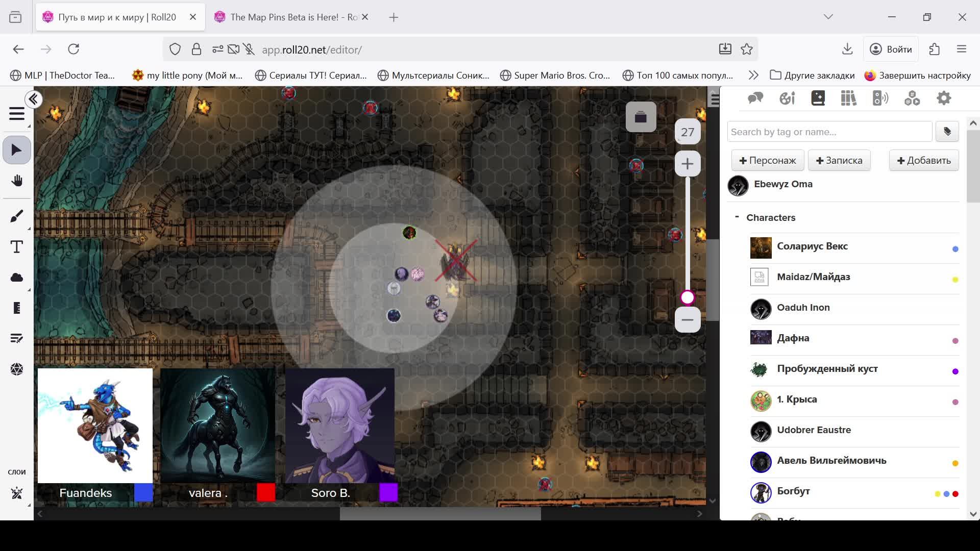
Task: Open the Chat tab in the sidebar
Action: click(x=755, y=98)
